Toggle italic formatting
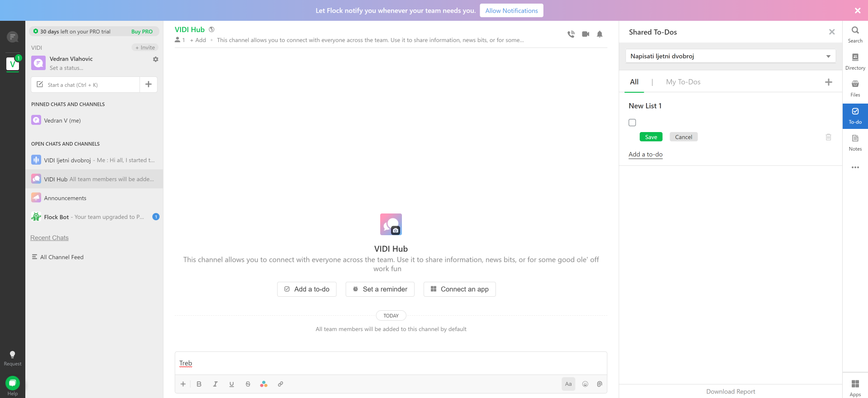 coord(215,384)
